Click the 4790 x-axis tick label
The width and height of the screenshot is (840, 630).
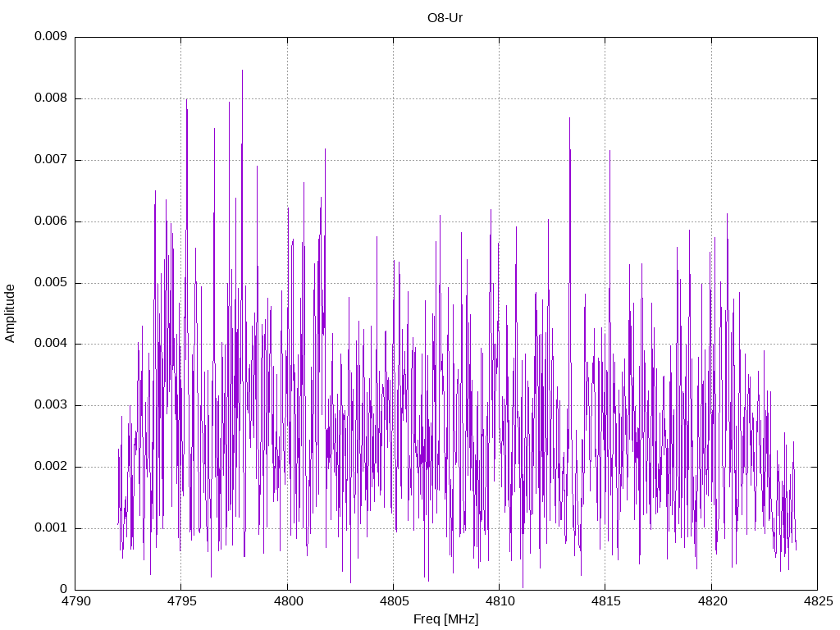[75, 601]
